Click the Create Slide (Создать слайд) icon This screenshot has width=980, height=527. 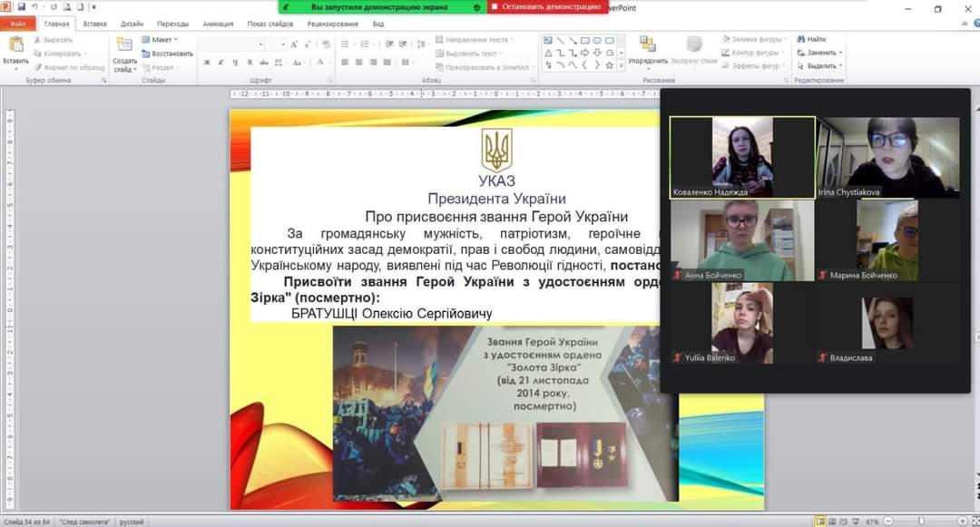(x=124, y=47)
